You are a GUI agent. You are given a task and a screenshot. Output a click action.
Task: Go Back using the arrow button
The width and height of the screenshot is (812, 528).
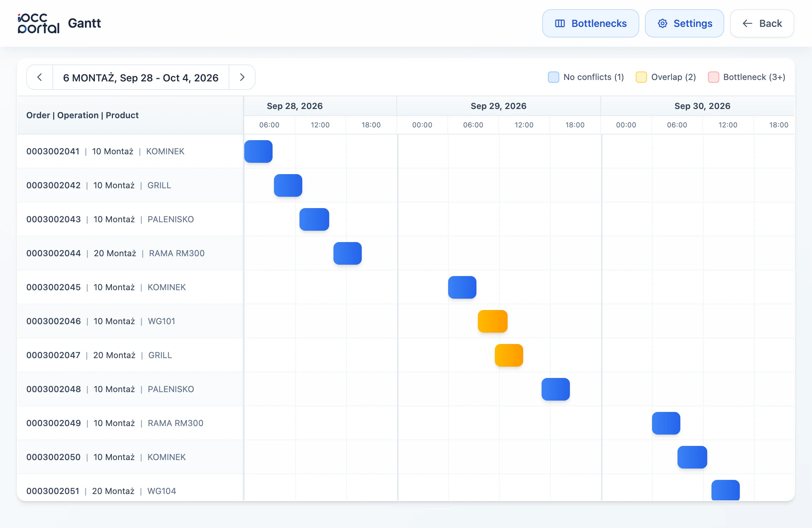pyautogui.click(x=762, y=23)
